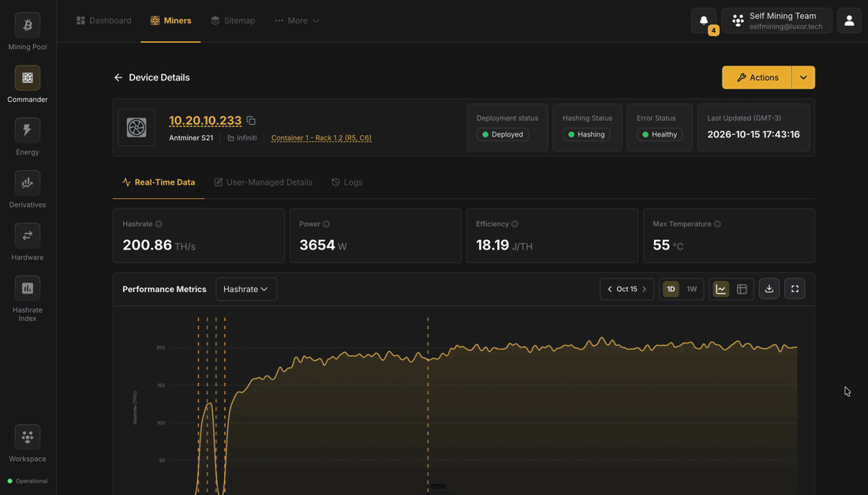Screen dimensions: 868x495
Task: Open Energy section in sidebar
Action: click(x=27, y=137)
